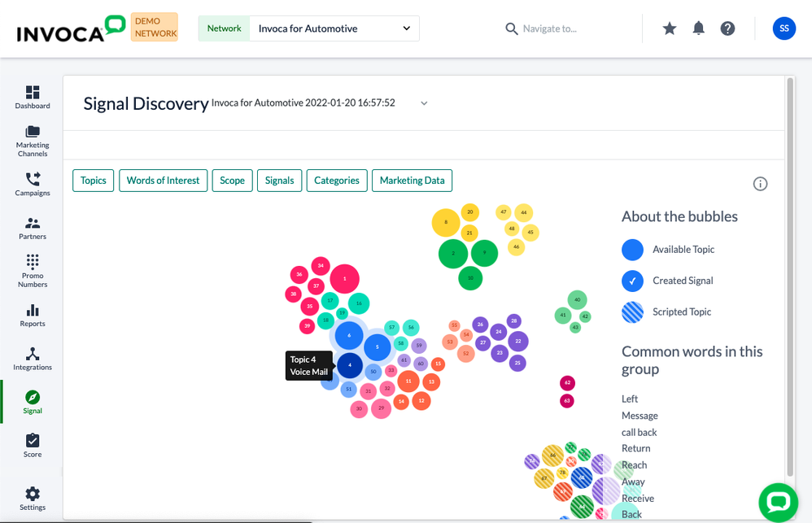This screenshot has height=523, width=812.
Task: Select the Topics filter button
Action: tap(94, 181)
